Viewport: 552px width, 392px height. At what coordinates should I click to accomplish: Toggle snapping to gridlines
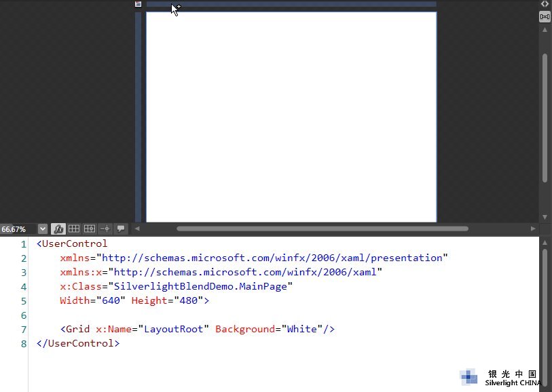tap(90, 229)
